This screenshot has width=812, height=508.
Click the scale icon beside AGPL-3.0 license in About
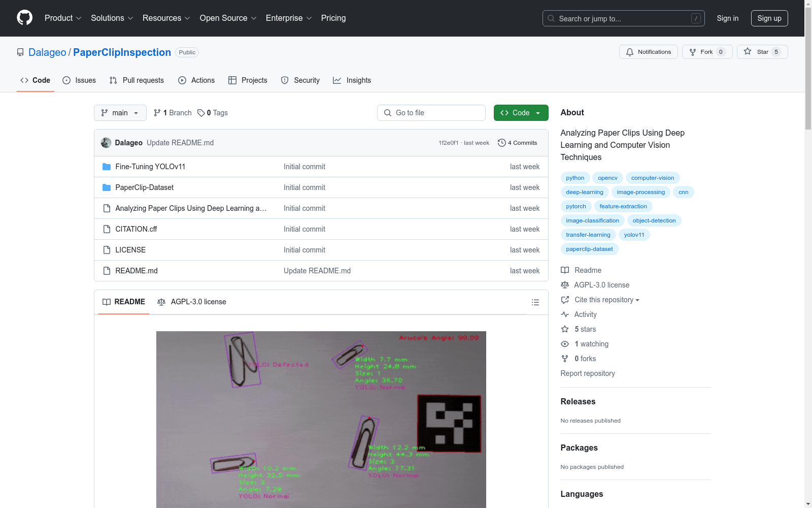click(x=565, y=285)
